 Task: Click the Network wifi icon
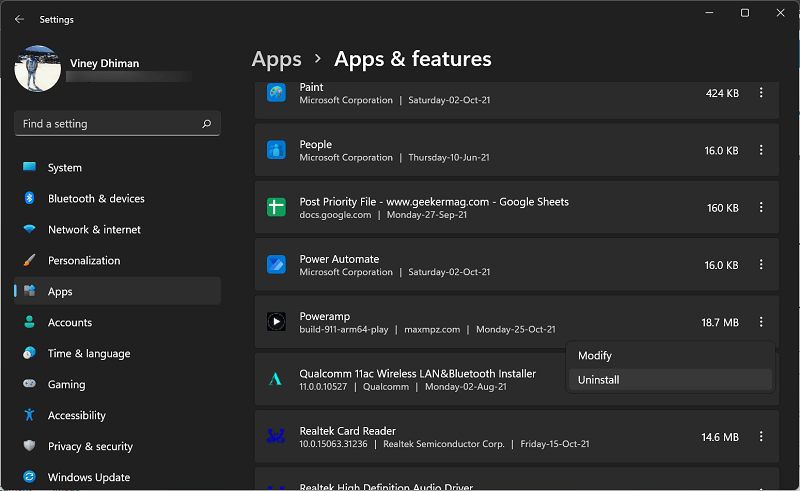tap(30, 229)
